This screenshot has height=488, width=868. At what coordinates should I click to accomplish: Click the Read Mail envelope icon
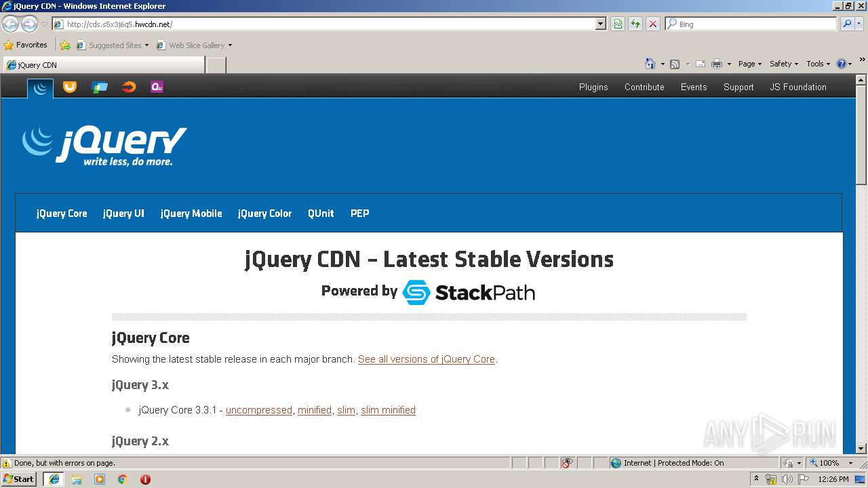(x=701, y=64)
